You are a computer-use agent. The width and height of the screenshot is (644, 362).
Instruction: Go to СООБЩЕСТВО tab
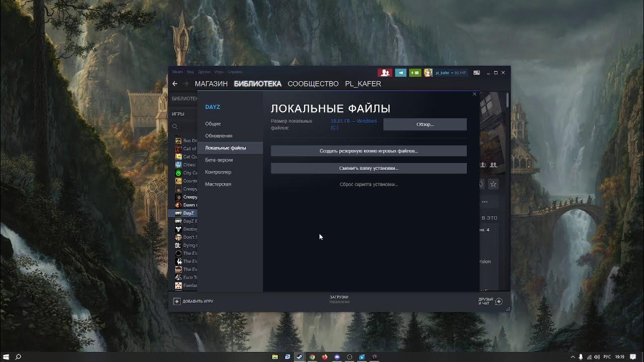coord(313,84)
